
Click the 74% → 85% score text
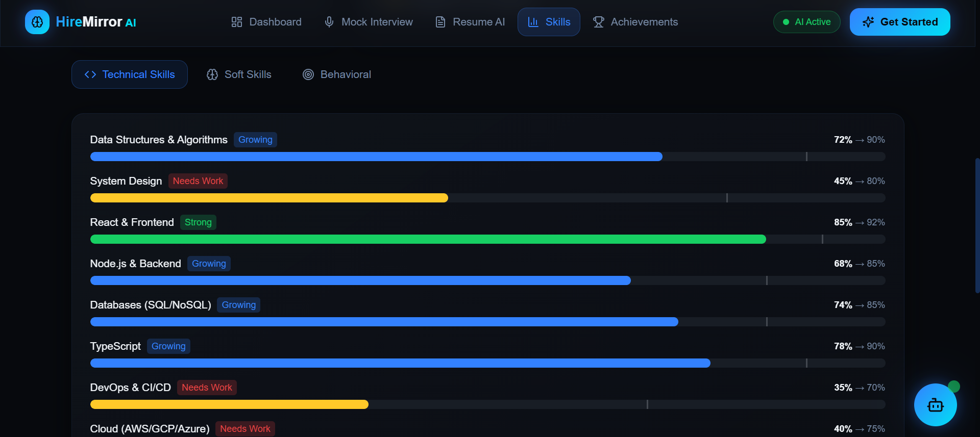coord(860,305)
